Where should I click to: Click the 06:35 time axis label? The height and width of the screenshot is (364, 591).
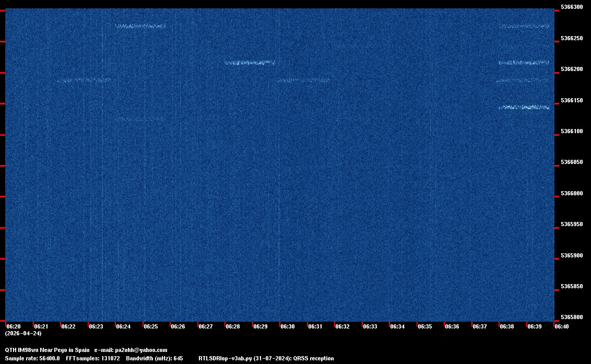coord(425,326)
